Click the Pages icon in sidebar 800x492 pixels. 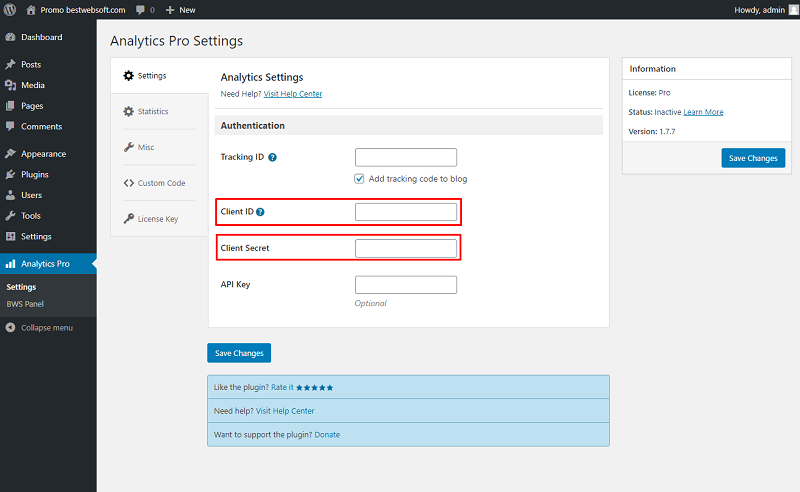[x=10, y=106]
